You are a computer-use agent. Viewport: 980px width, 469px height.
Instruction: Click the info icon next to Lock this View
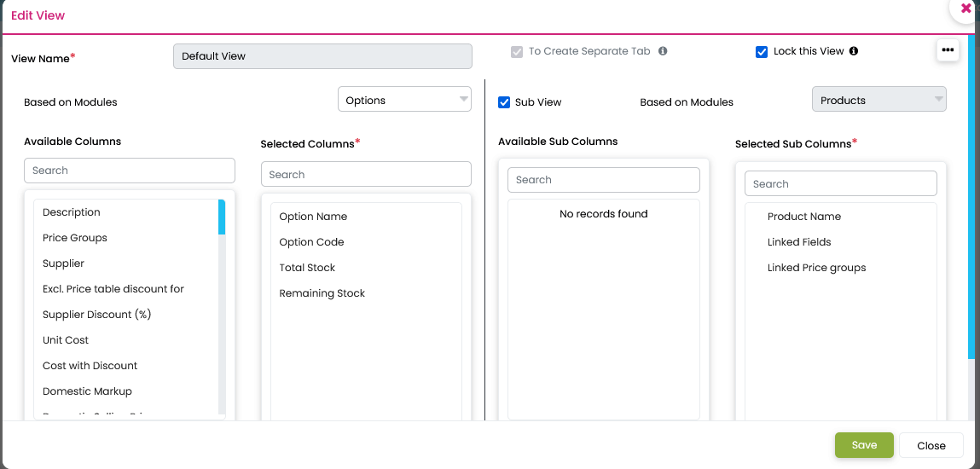click(854, 51)
